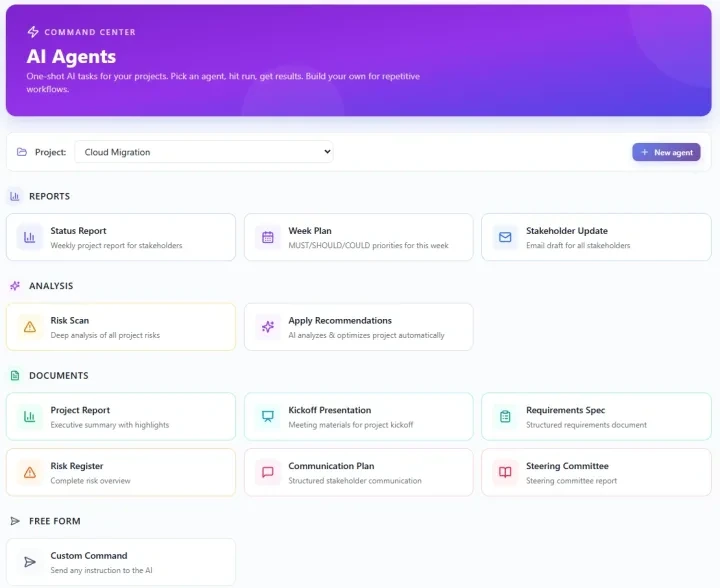Click the REPORTS section heading
This screenshot has width=720, height=588.
50,196
